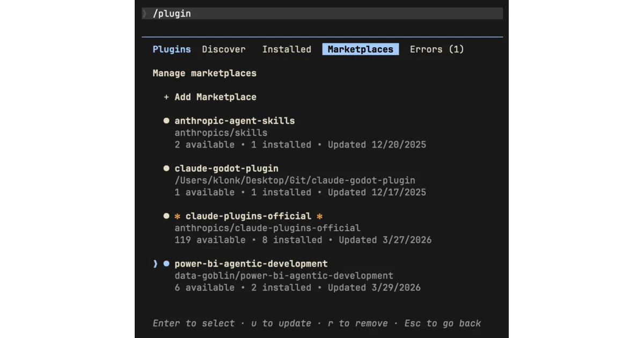Click the anthropics/claude-plugins-official source text

(267, 228)
